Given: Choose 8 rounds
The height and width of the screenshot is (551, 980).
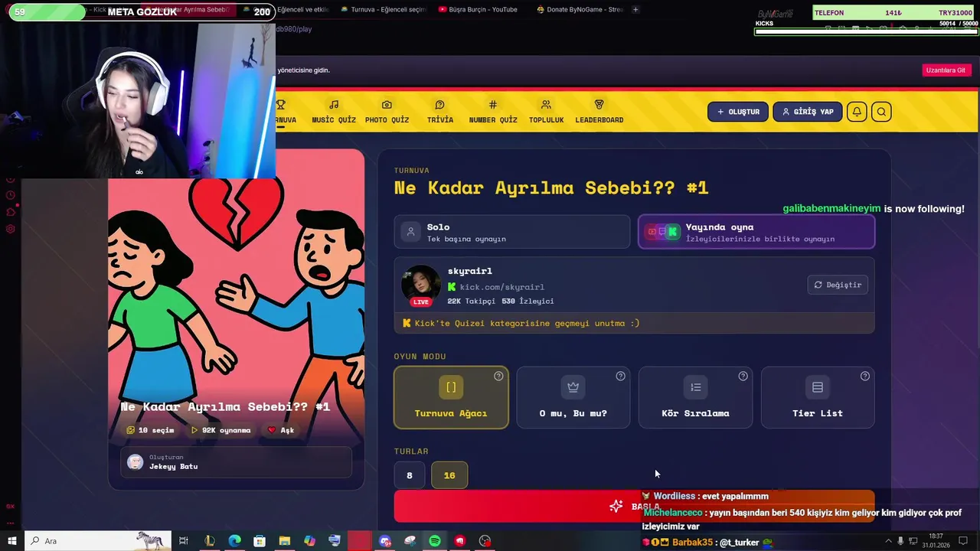Looking at the screenshot, I should click(x=410, y=475).
